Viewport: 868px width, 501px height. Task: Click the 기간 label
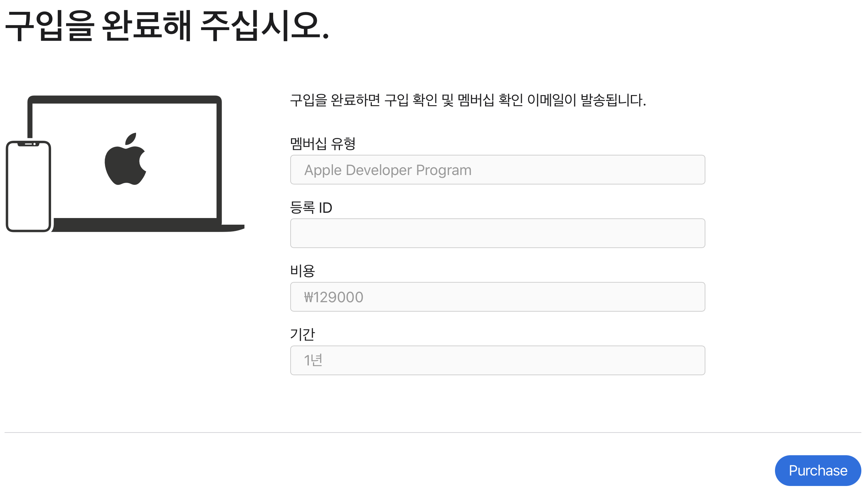pyautogui.click(x=303, y=334)
